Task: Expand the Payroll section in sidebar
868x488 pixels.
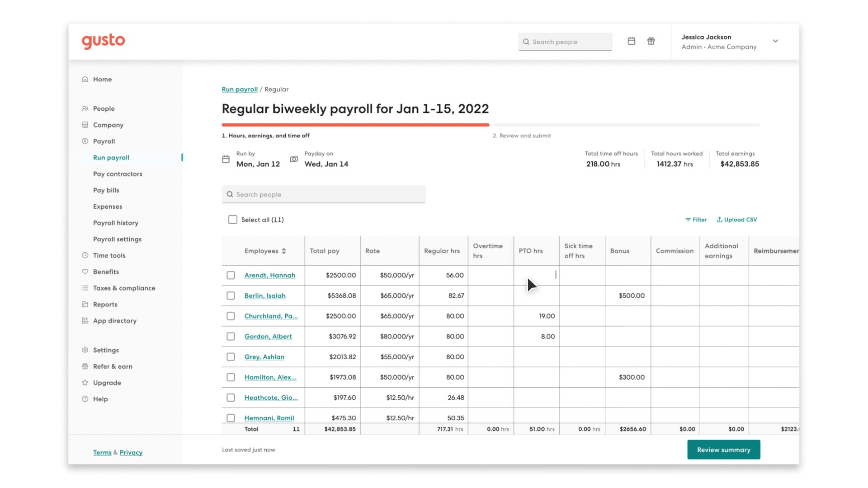Action: coord(104,141)
